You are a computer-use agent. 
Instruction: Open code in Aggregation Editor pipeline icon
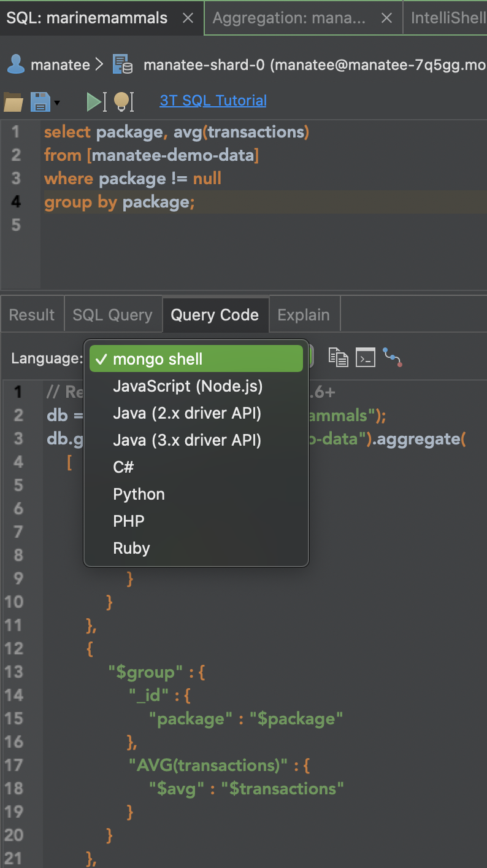[393, 357]
